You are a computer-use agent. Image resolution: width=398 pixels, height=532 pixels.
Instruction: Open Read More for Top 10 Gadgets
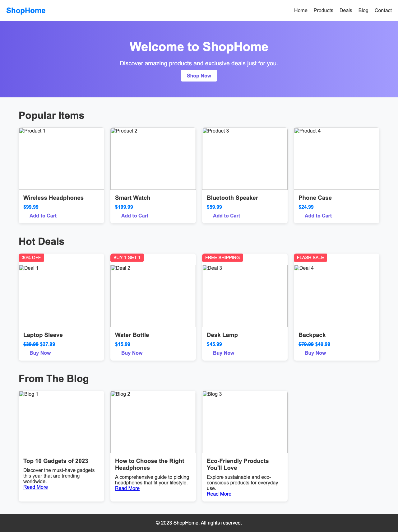[x=35, y=487]
